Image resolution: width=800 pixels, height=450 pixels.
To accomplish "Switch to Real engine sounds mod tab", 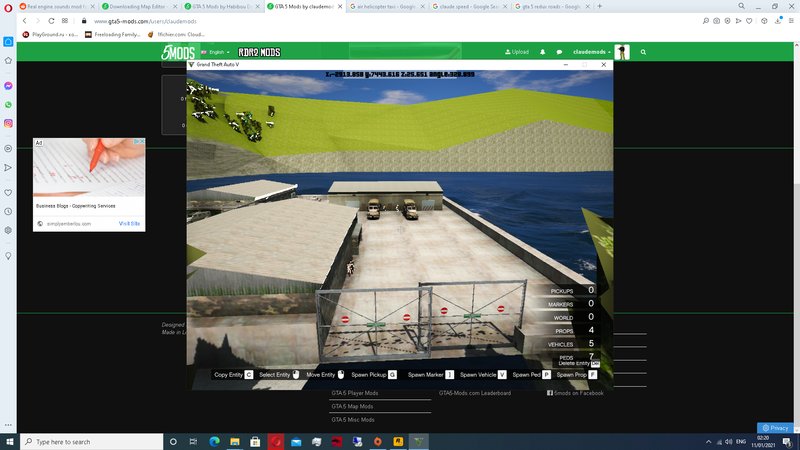I will coord(56,7).
